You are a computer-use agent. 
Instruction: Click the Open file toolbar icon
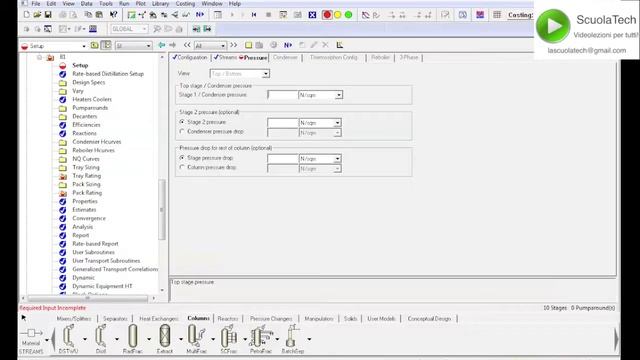[37, 15]
